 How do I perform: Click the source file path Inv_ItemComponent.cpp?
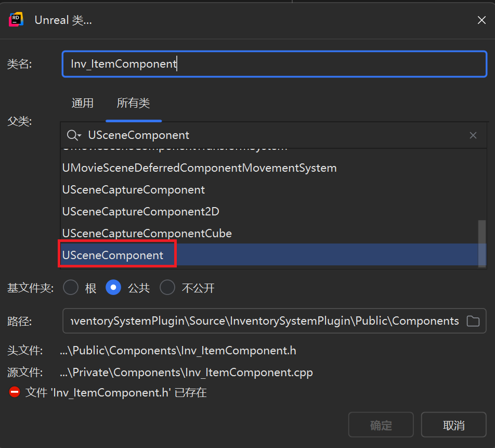coord(186,373)
